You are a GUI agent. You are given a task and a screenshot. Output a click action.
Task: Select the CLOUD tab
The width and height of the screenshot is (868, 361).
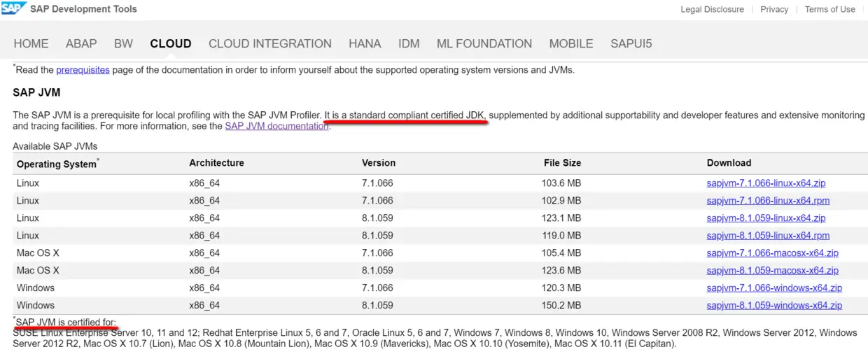tap(171, 43)
